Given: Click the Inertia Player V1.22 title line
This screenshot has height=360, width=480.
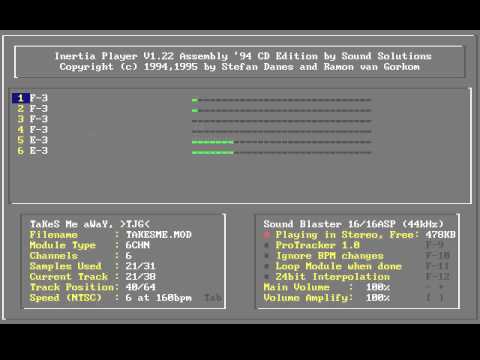Looking at the screenshot, I should coord(243,56).
